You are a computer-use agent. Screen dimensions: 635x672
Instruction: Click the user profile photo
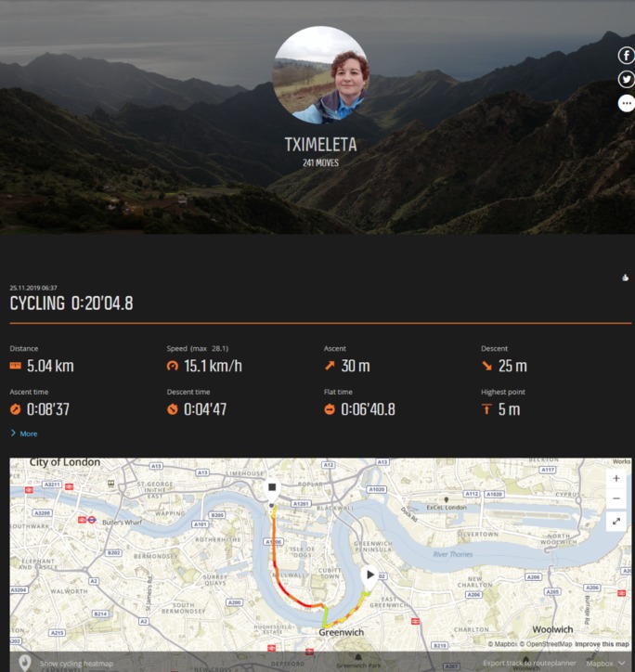point(320,75)
